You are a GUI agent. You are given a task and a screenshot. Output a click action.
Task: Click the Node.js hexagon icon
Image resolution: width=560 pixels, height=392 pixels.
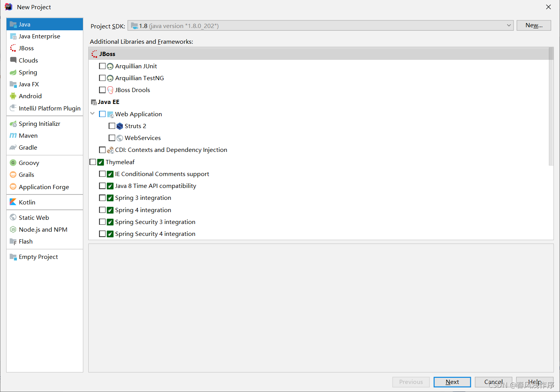(x=13, y=230)
